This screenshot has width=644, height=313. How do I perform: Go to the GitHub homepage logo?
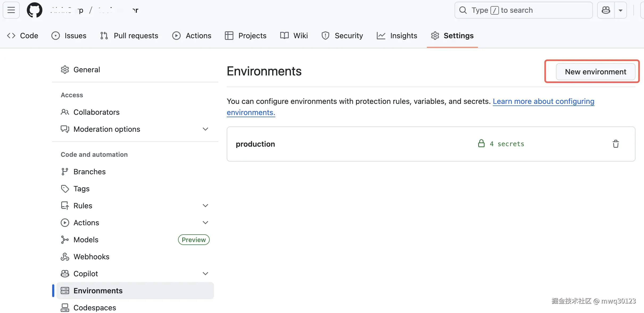click(x=35, y=10)
